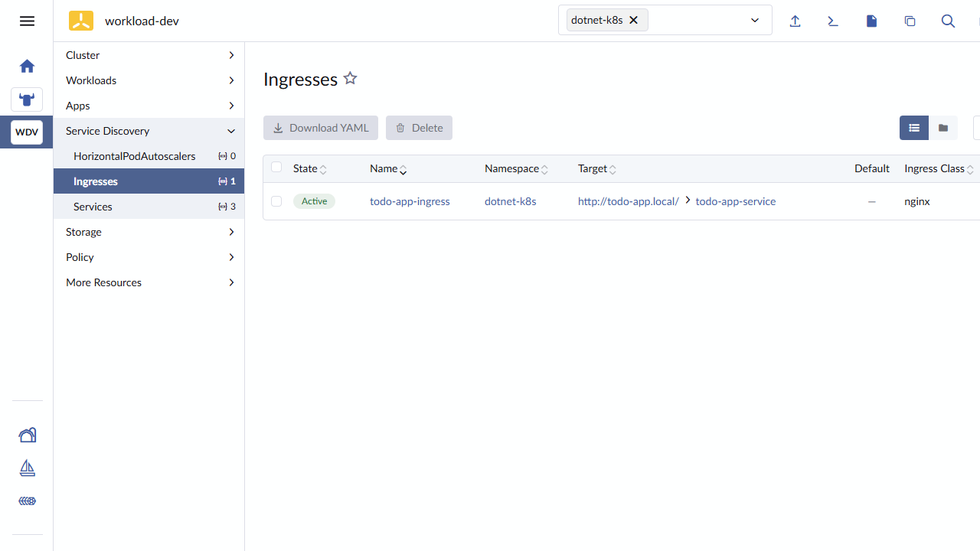Viewport: 980px width, 551px height.
Task: Click the workload-dev cluster logo
Action: tap(81, 21)
